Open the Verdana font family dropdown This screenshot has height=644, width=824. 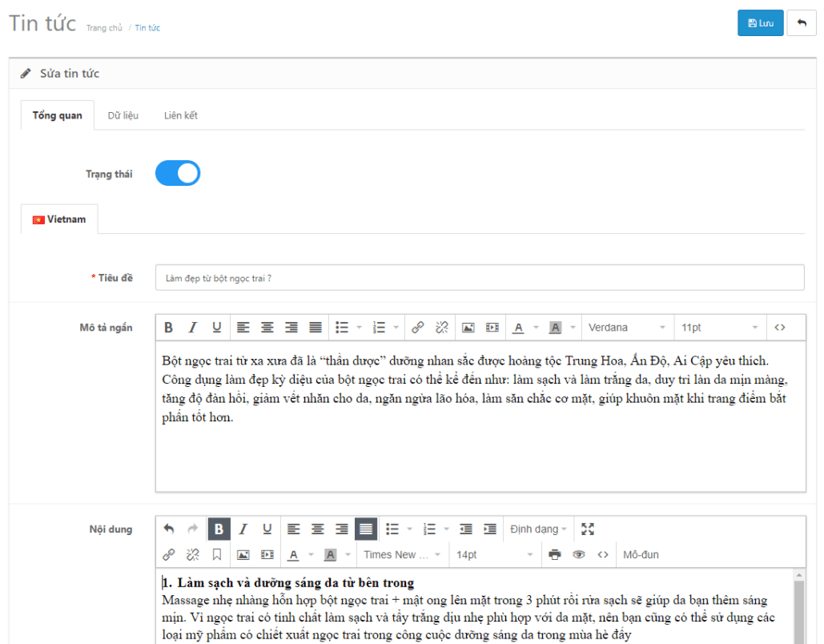coord(626,328)
